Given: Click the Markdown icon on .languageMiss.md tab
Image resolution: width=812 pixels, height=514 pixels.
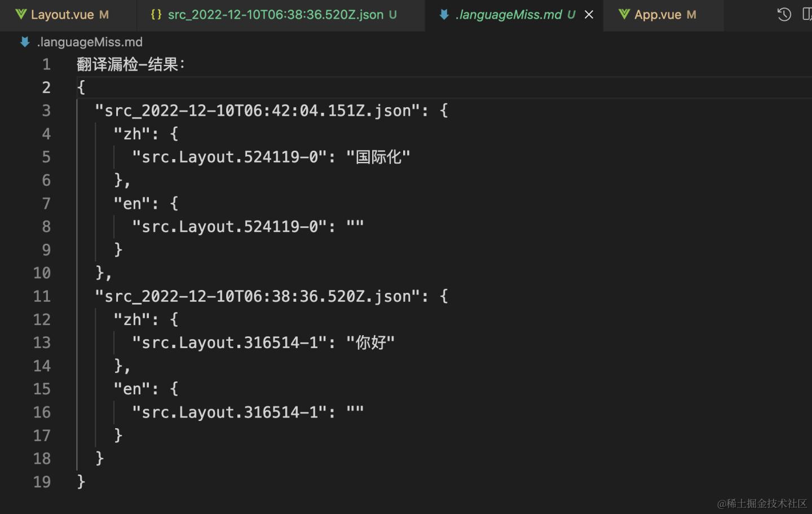Looking at the screenshot, I should click(x=443, y=14).
